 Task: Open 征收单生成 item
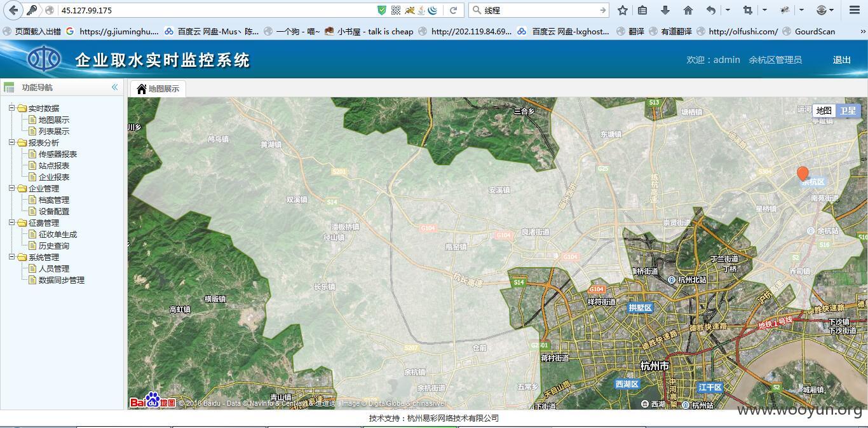point(58,234)
